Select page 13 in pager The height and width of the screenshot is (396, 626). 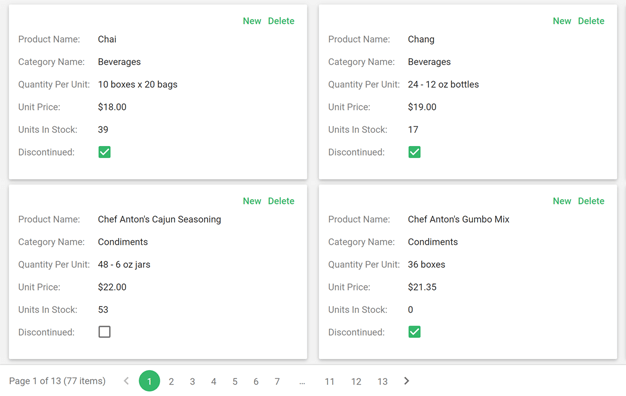(382, 381)
